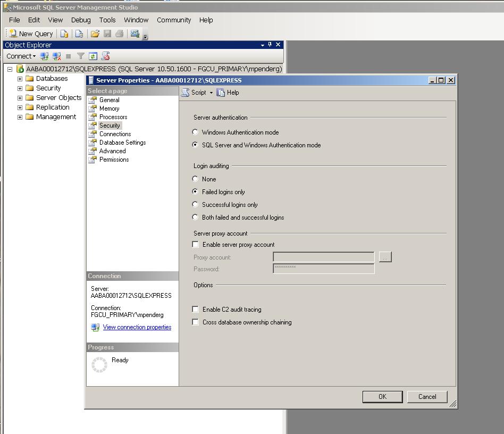Select the Memory page
This screenshot has height=434, width=504.
(x=110, y=108)
